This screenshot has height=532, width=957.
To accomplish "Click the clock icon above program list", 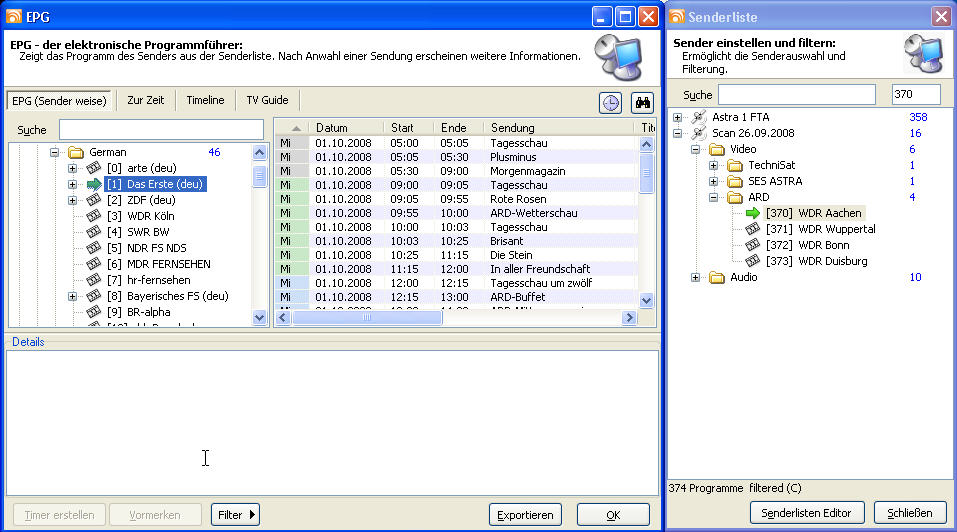I will [x=610, y=102].
